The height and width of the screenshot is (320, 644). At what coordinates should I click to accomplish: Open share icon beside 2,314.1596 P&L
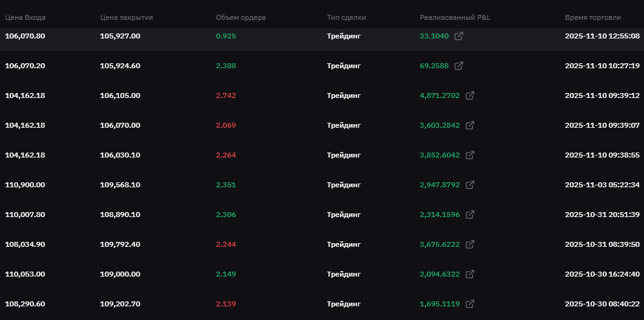click(470, 215)
